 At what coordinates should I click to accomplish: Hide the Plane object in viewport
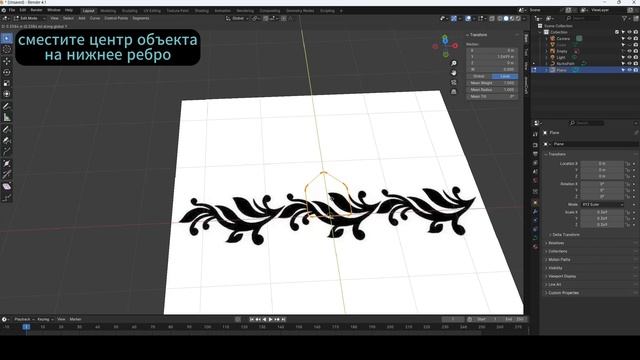(629, 70)
